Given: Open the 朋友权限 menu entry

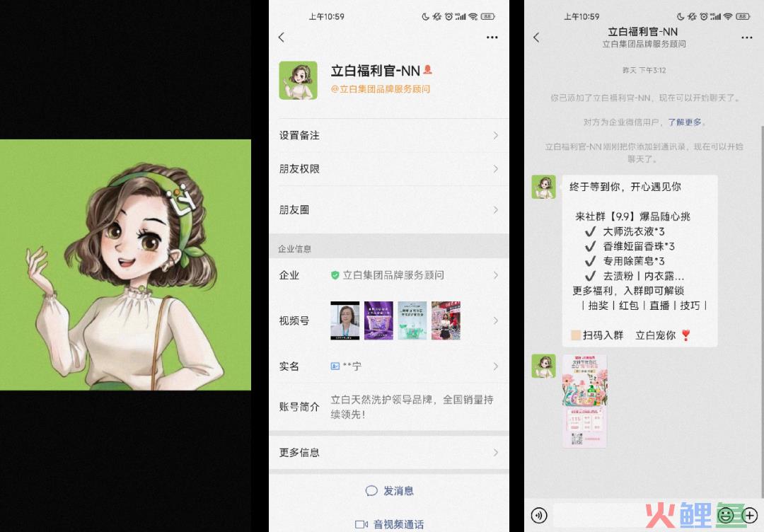Looking at the screenshot, I should tap(389, 168).
